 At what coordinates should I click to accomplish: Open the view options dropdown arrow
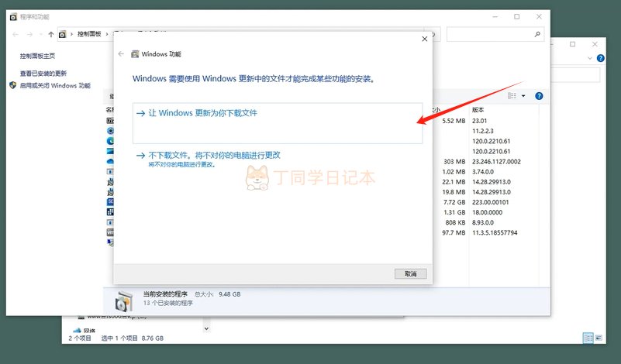tap(523, 96)
